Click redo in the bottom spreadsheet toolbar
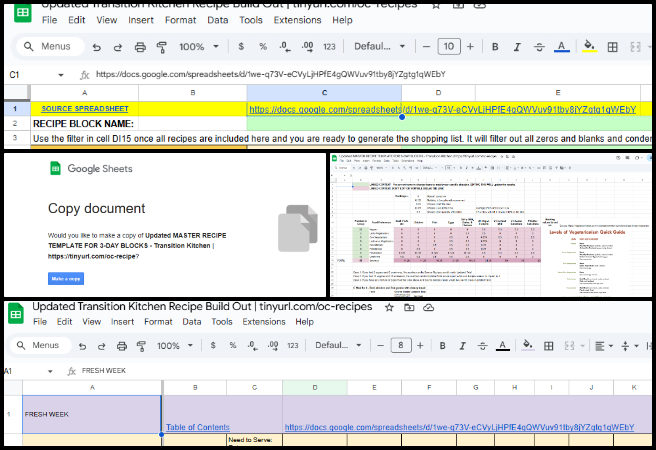This screenshot has height=450, width=656. (x=102, y=346)
